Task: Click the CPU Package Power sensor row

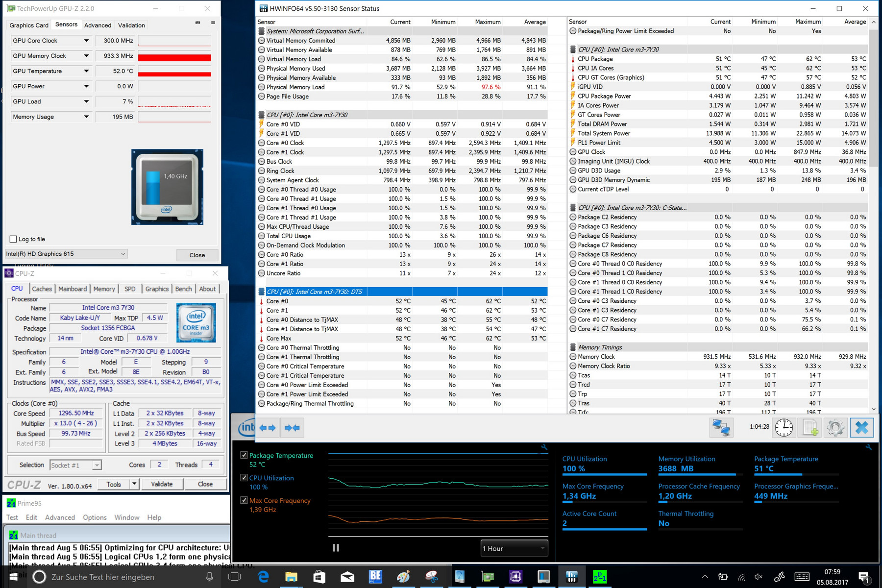Action: point(718,96)
